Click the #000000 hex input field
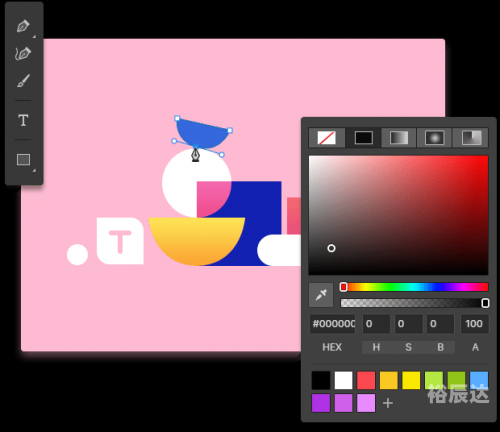The image size is (500, 432). point(333,324)
